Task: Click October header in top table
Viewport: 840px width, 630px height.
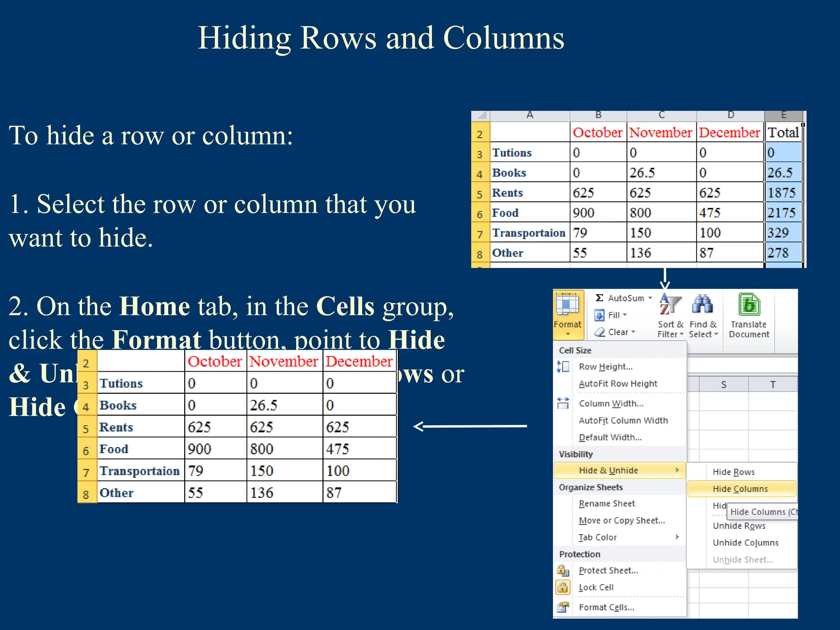Action: [x=598, y=132]
